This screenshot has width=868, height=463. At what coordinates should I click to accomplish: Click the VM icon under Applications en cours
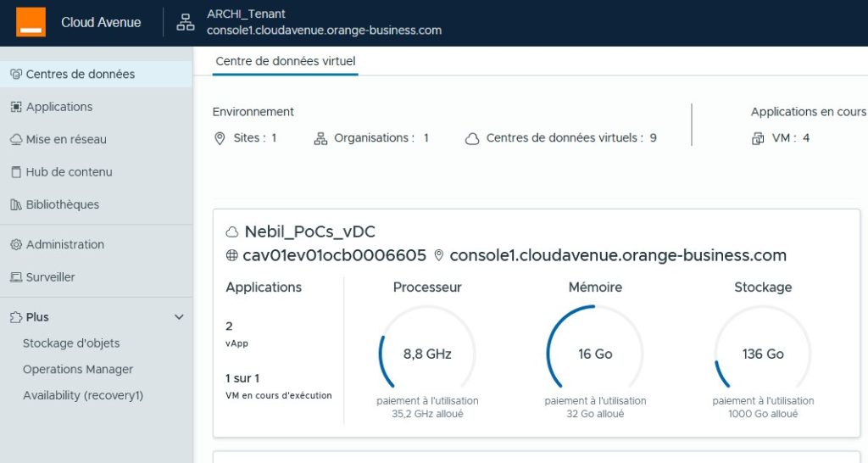pyautogui.click(x=758, y=138)
